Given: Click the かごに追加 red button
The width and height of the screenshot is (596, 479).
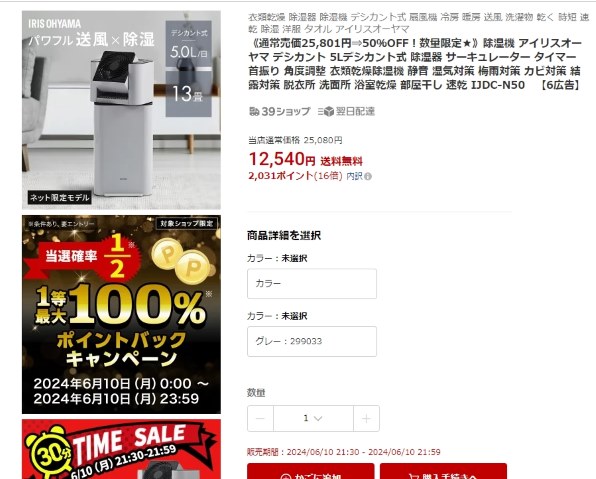Looking at the screenshot, I should (x=311, y=471).
